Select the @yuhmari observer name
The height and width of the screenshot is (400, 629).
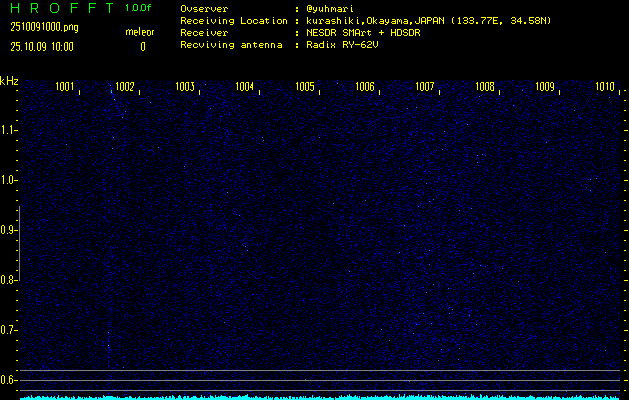click(330, 8)
